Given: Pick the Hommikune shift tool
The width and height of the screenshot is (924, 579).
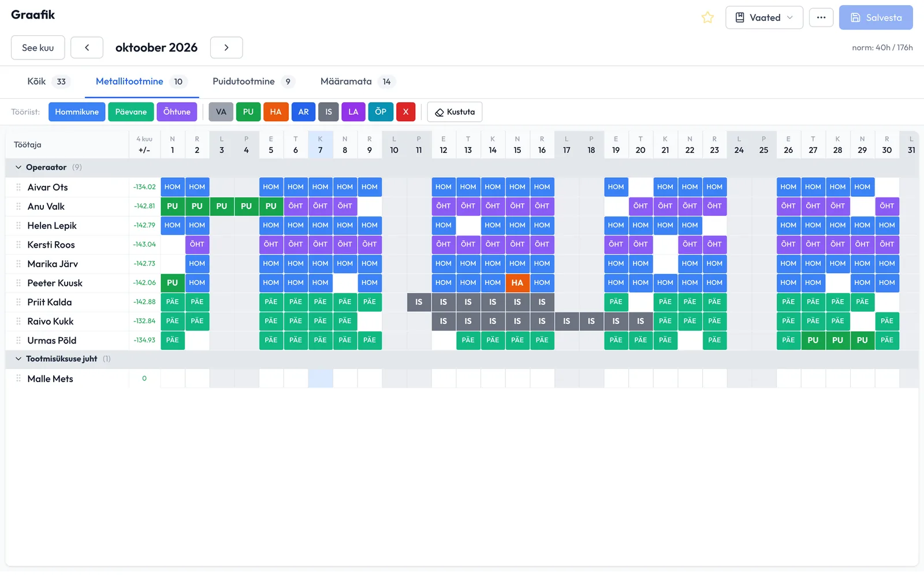Looking at the screenshot, I should coord(77,112).
